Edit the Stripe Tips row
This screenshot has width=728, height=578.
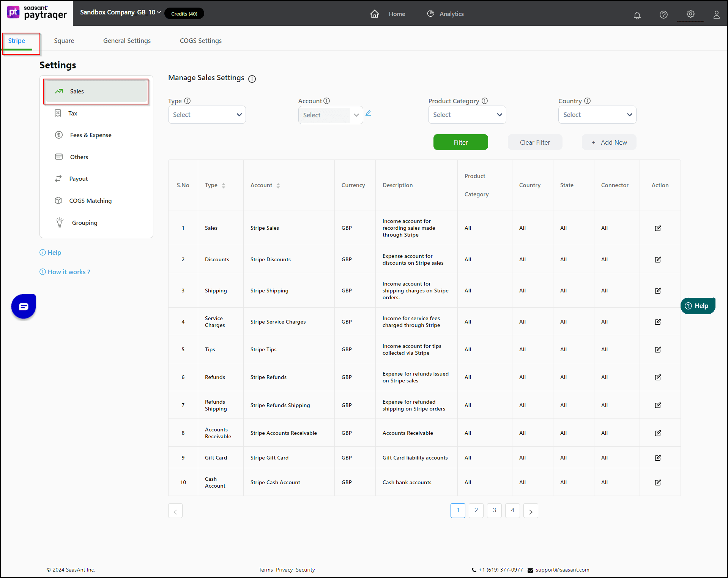[658, 350]
